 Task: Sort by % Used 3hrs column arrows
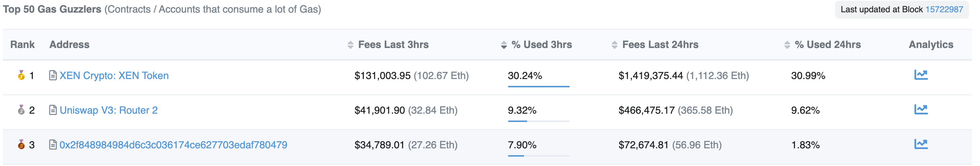point(503,45)
